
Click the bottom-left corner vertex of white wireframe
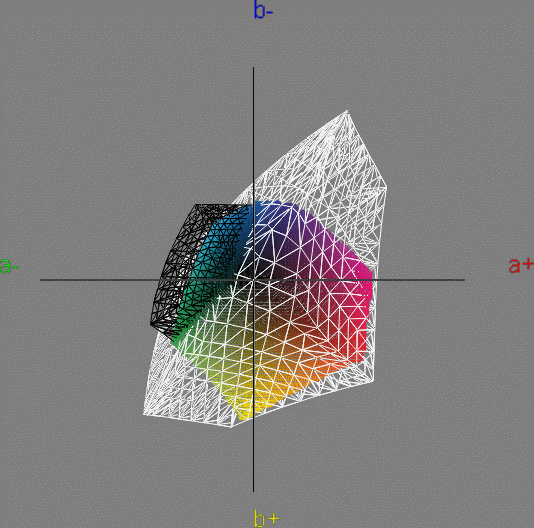point(143,415)
